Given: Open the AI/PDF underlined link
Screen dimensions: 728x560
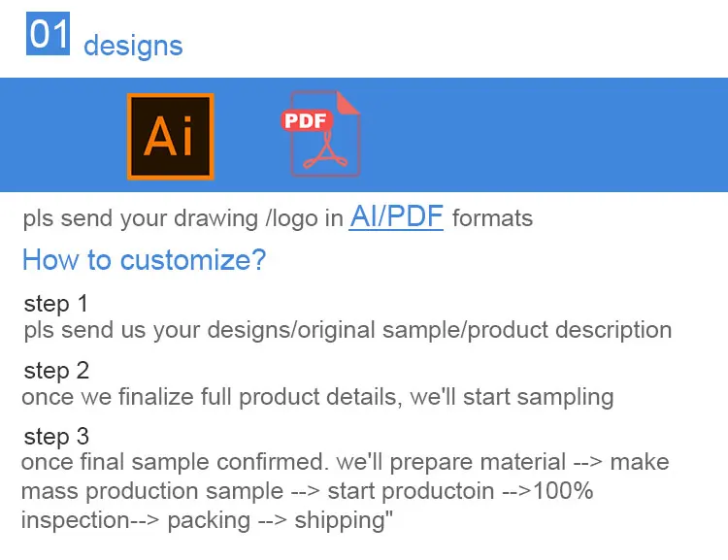Looking at the screenshot, I should tap(396, 217).
